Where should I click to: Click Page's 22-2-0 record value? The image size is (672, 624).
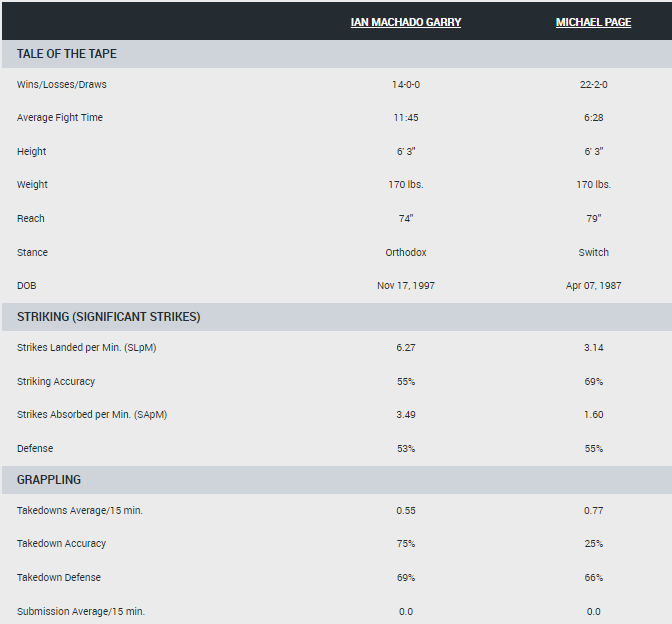coord(593,85)
